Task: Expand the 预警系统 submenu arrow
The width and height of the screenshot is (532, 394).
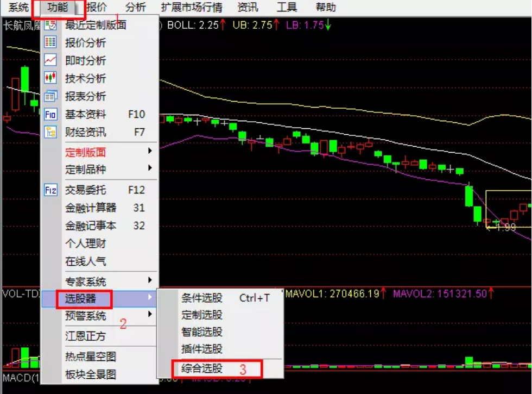Action: [150, 314]
